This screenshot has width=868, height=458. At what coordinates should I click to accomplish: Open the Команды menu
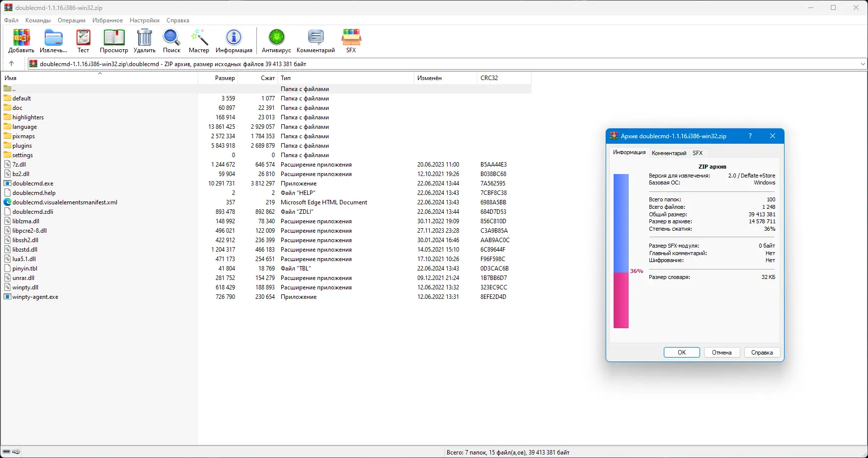38,20
